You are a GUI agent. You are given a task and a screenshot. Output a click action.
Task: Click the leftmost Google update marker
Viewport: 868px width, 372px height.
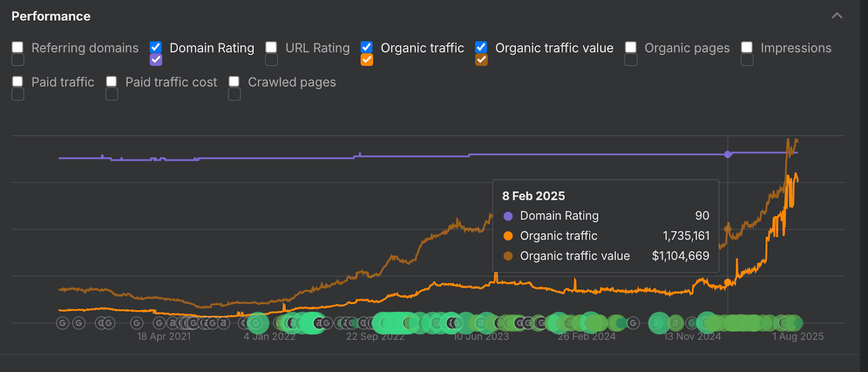click(63, 324)
